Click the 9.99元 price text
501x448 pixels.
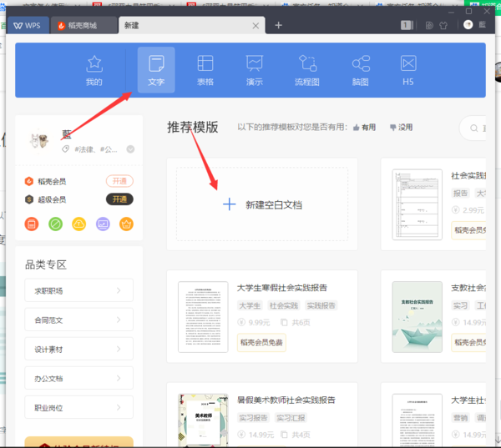pyautogui.click(x=259, y=323)
